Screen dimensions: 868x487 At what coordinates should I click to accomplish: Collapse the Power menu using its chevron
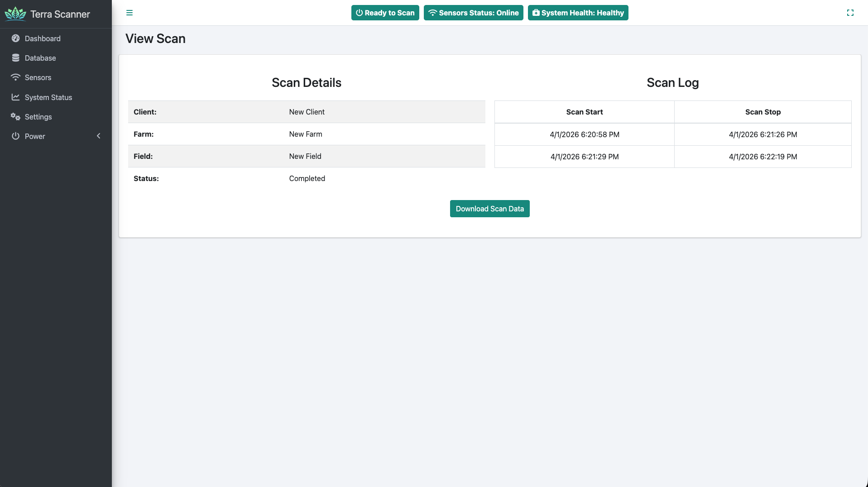(99, 136)
